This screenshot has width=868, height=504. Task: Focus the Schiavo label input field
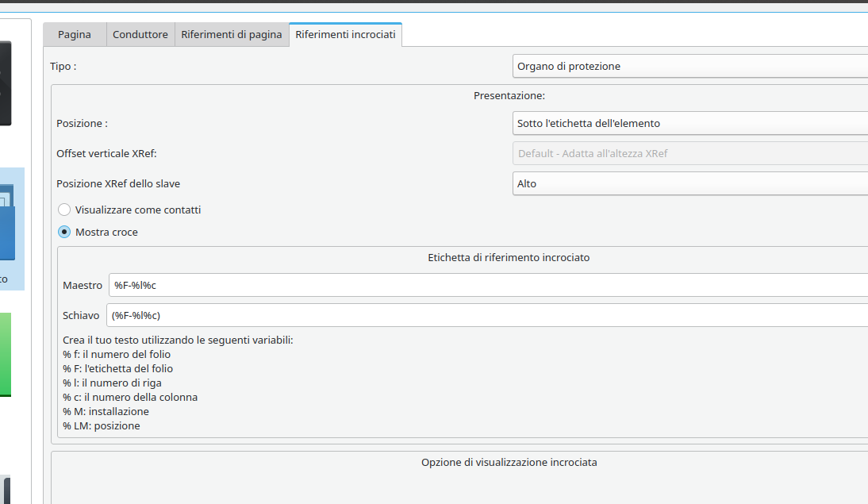tap(486, 316)
